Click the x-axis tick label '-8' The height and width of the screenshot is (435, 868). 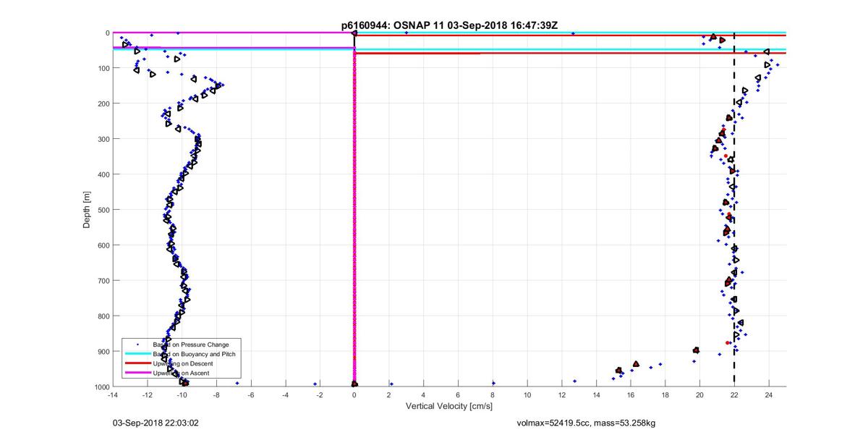216,394
